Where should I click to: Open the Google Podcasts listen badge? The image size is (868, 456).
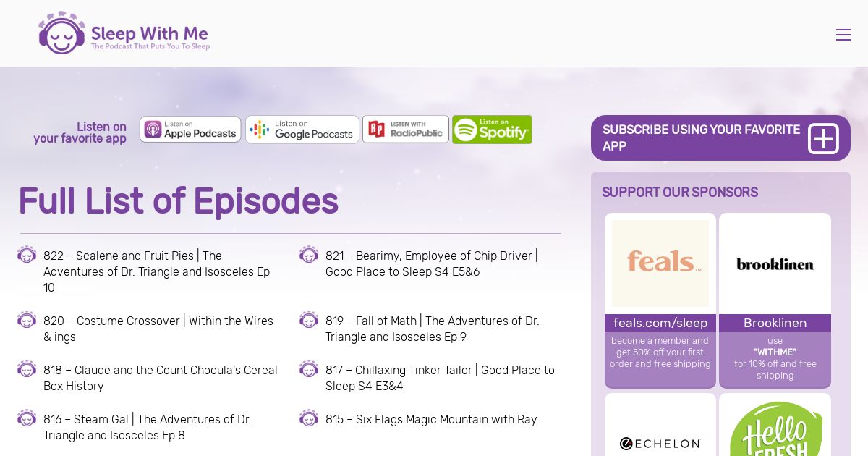tap(302, 130)
